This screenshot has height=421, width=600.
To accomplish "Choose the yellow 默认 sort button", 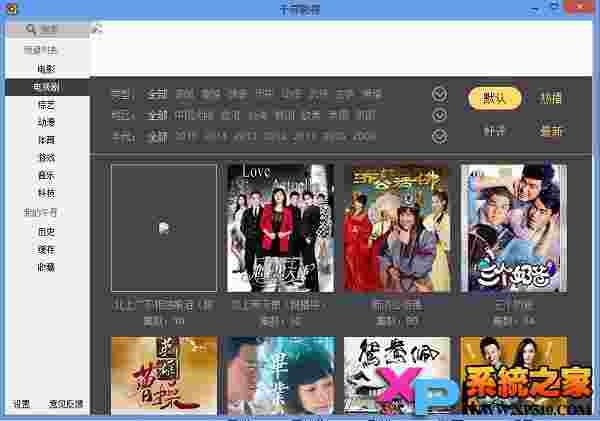I will click(495, 98).
